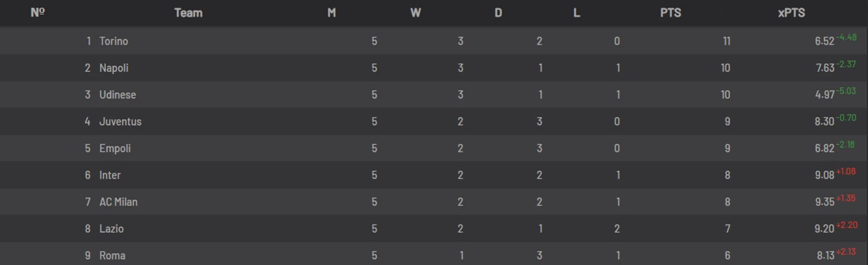
Task: Sort by draws D column header
Action: 498,13
